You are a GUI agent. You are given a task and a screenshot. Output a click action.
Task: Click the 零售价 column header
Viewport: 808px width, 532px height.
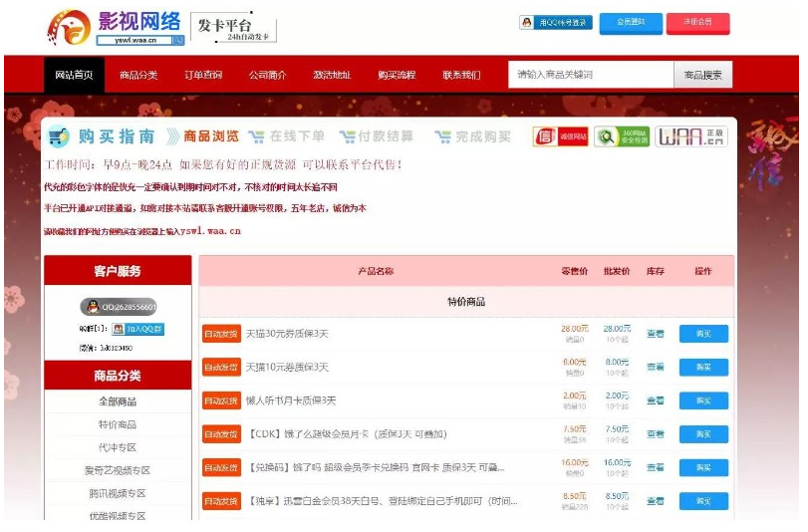[x=575, y=271]
